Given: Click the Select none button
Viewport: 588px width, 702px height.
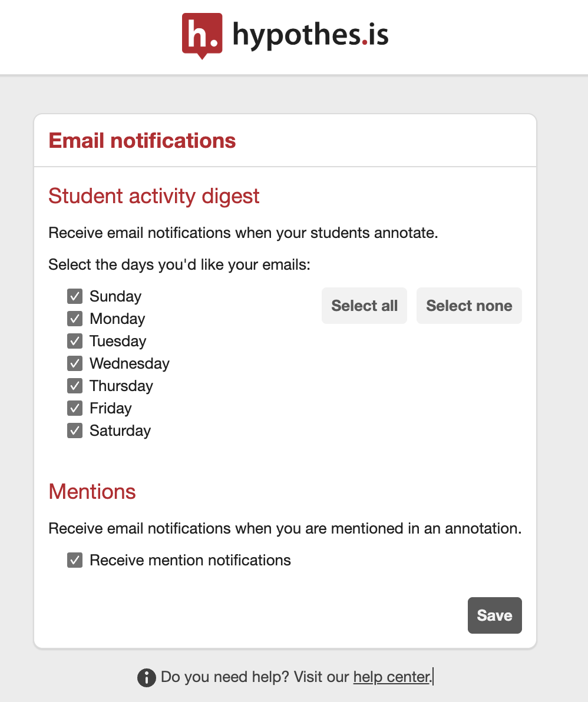Looking at the screenshot, I should point(469,306).
